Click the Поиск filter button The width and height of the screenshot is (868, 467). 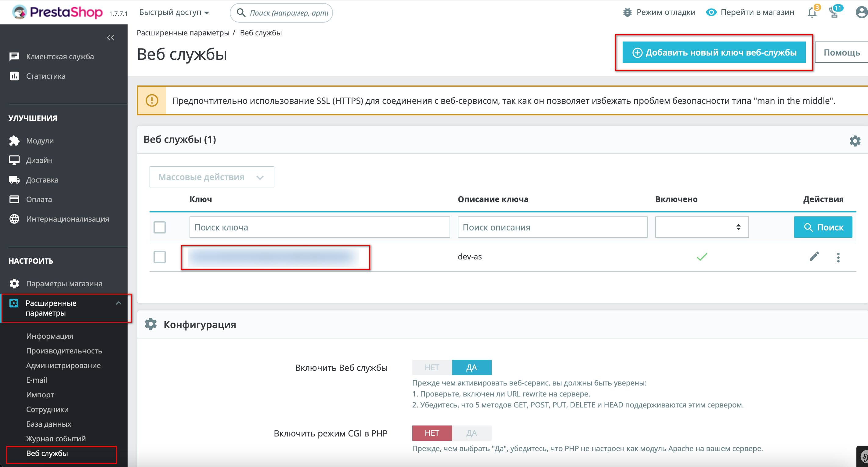click(823, 227)
